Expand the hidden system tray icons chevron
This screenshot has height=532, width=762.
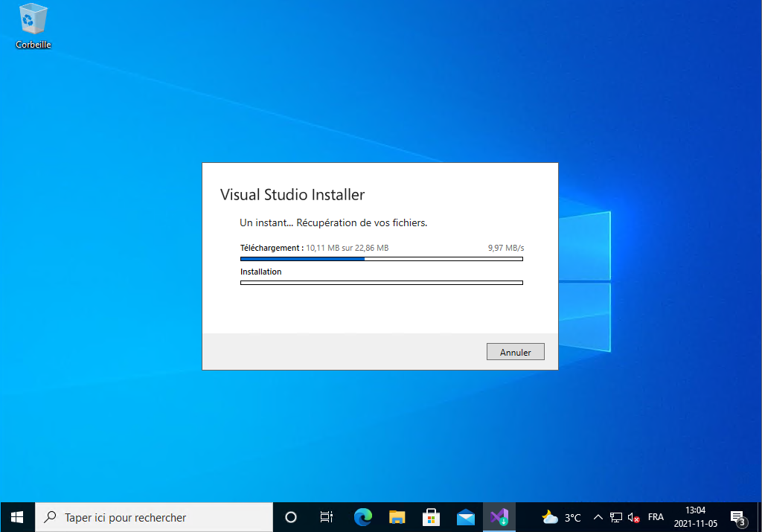[x=598, y=517]
